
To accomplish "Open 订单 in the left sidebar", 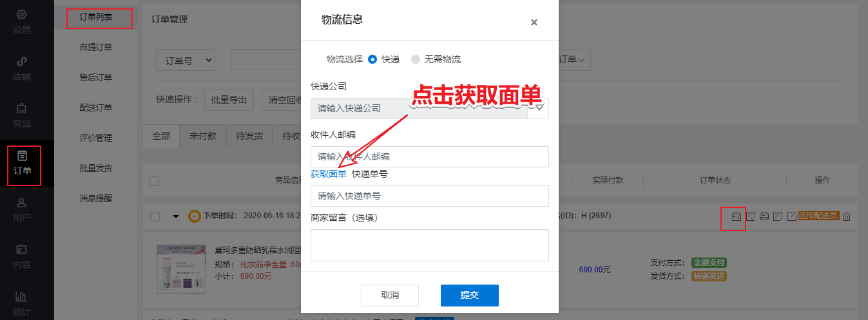I will (22, 163).
